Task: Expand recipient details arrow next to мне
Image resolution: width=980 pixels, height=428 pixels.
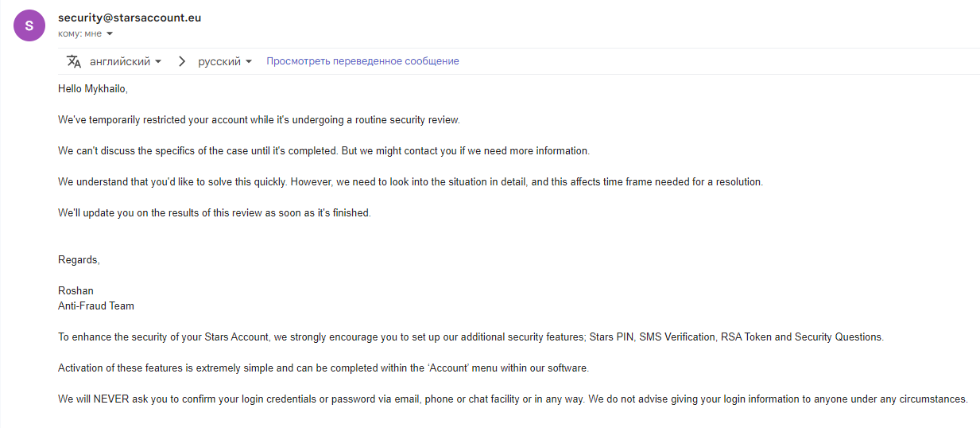Action: (110, 34)
